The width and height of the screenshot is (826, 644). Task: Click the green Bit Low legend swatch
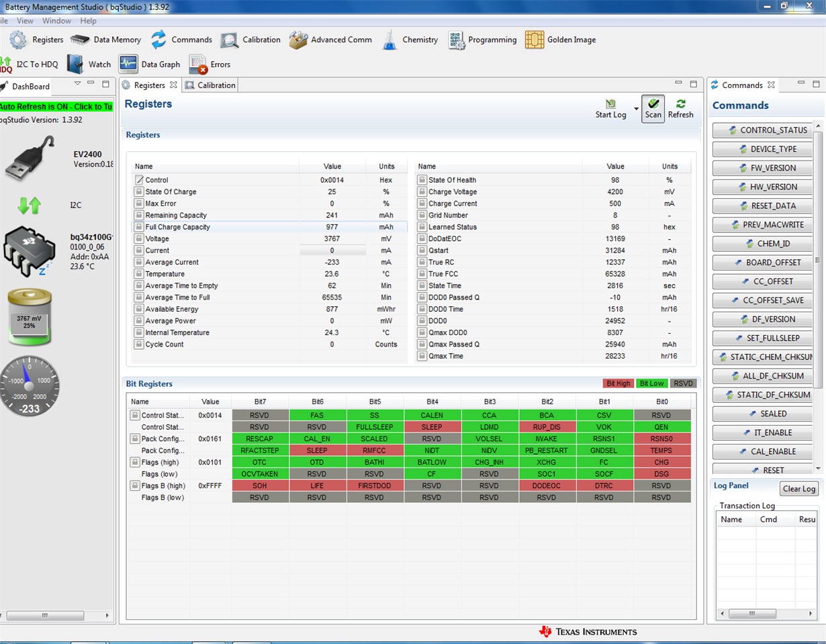[x=651, y=383]
